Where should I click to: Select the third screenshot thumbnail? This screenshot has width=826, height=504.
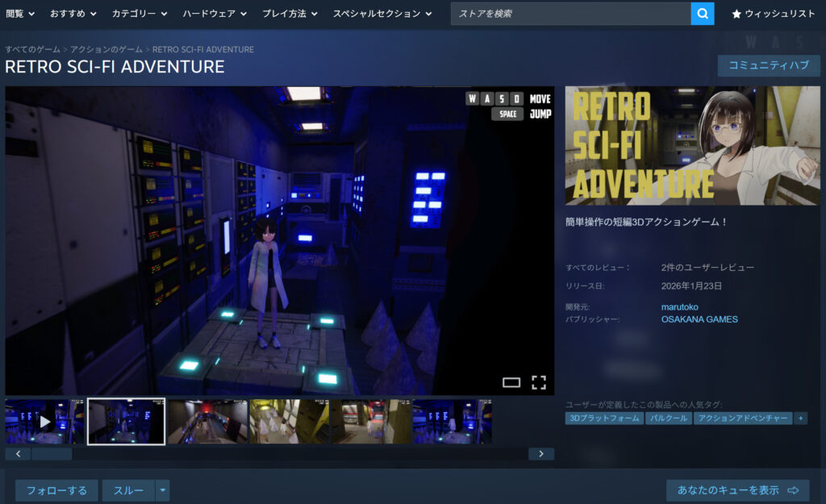coord(207,422)
